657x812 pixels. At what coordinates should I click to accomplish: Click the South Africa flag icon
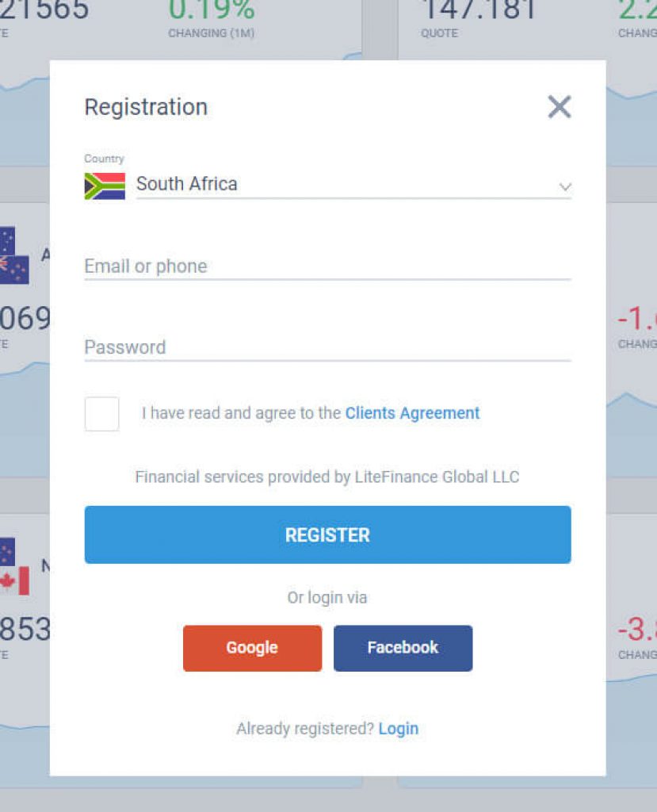click(x=103, y=186)
